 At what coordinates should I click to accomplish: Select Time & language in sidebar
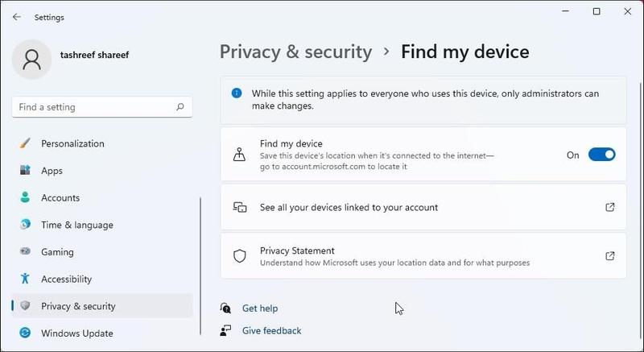(x=76, y=225)
